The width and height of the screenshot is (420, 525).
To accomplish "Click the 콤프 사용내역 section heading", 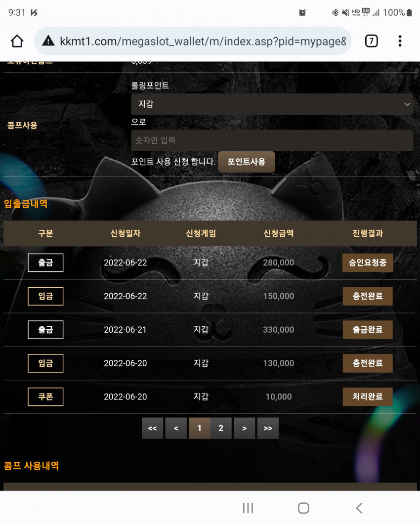I will point(32,466).
